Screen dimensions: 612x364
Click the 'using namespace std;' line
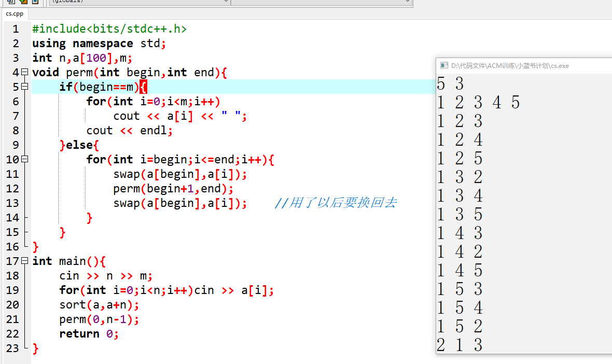coord(99,44)
